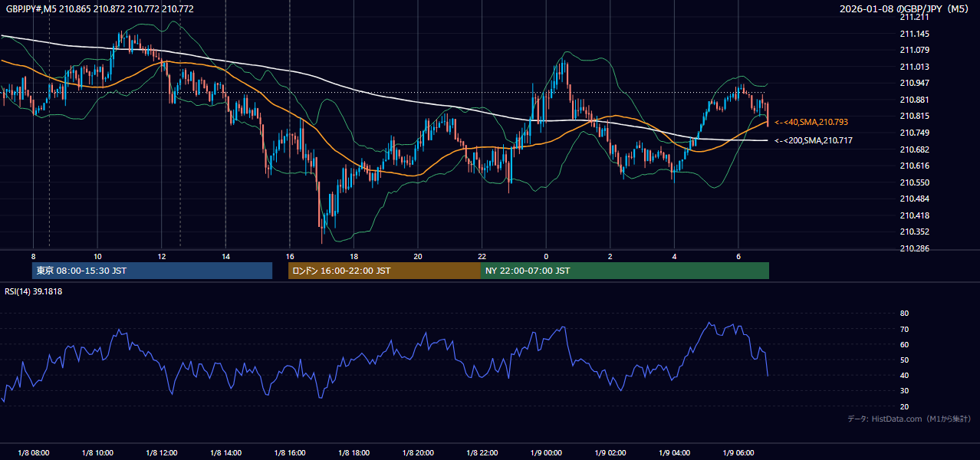Click RSI scale value 80

904,314
